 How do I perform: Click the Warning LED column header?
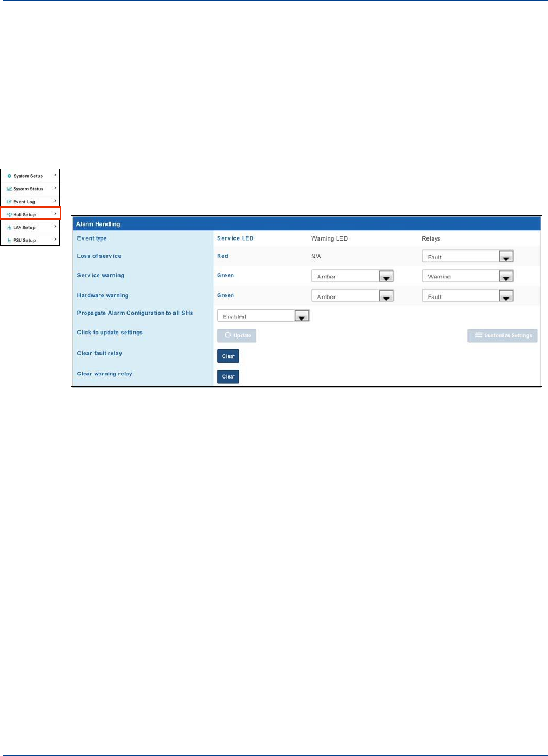(330, 238)
